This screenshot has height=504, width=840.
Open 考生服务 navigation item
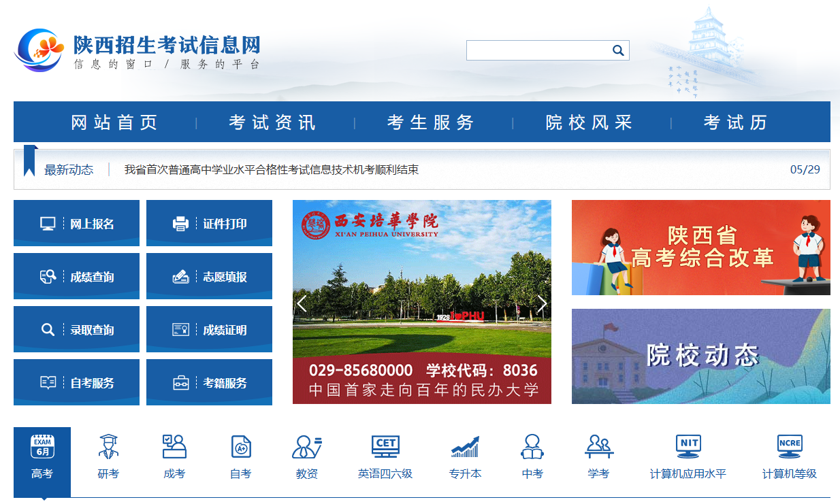click(431, 122)
